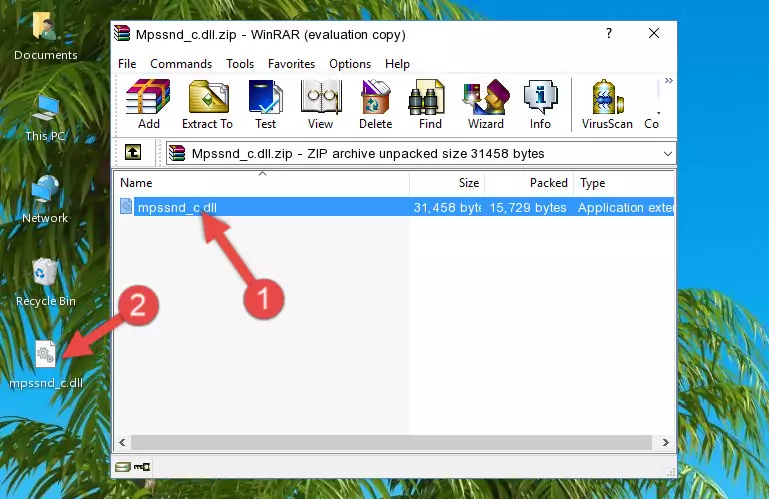Open the Tools menu

click(x=240, y=64)
